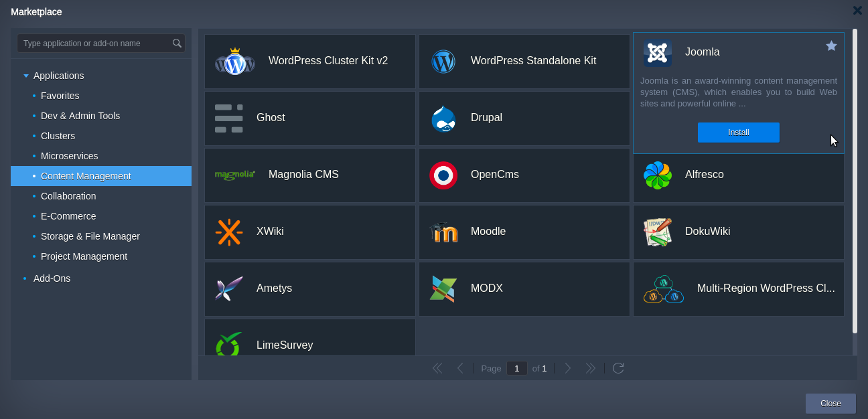Screen dimensions: 868x419
Task: Select the Alfresco flower logo
Action: (657, 175)
